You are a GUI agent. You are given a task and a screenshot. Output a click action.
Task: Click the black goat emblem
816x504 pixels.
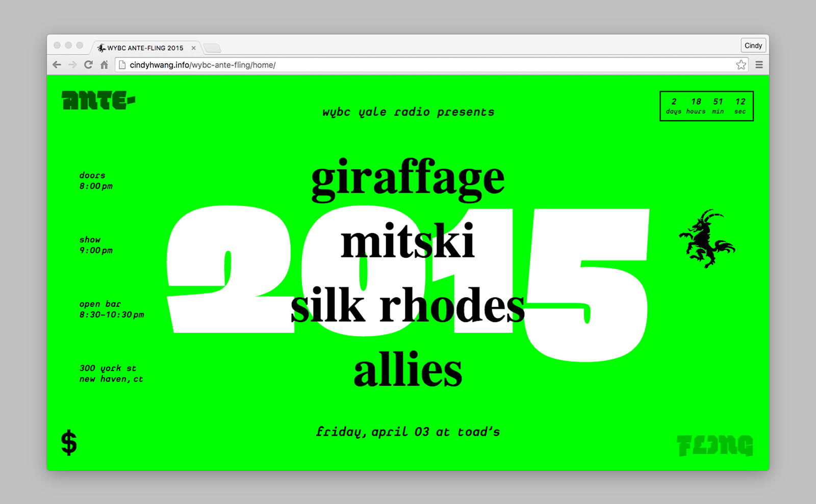pos(706,238)
